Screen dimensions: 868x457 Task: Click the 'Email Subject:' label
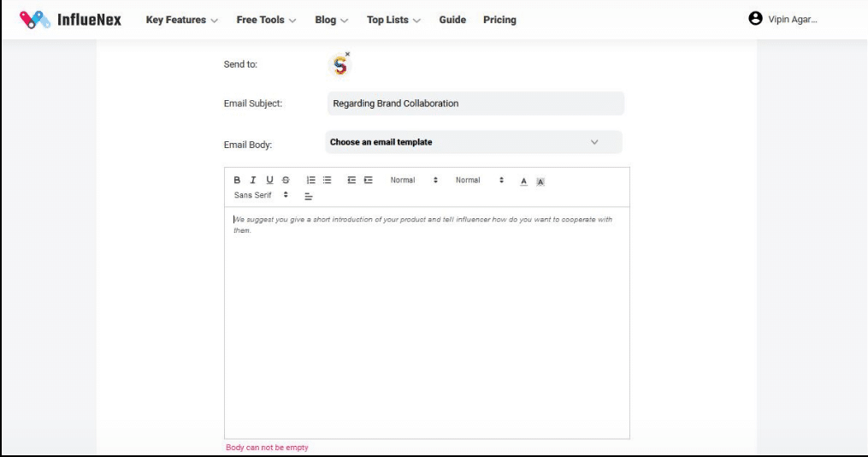tap(253, 104)
